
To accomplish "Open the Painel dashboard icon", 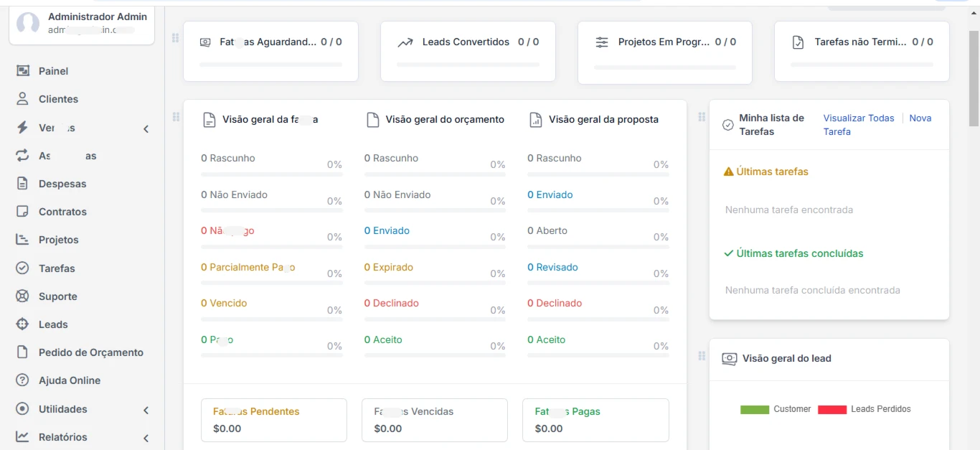I will tap(23, 71).
